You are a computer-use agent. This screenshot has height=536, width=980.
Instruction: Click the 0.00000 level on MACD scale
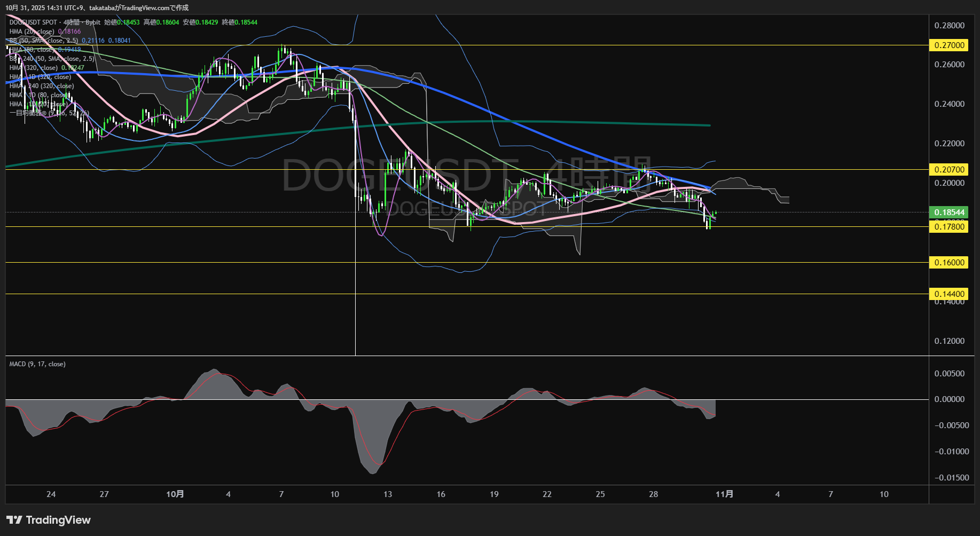pos(949,399)
